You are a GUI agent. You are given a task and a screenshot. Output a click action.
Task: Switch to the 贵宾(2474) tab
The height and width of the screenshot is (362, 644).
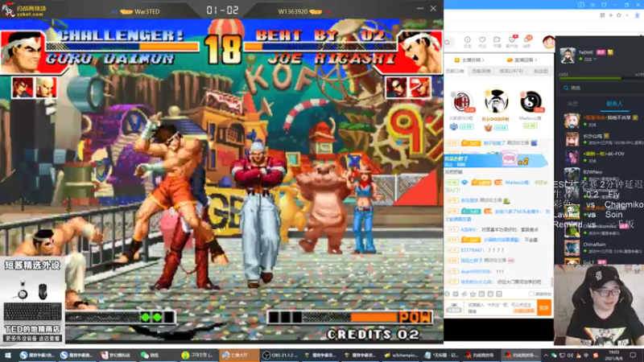tap(511, 71)
